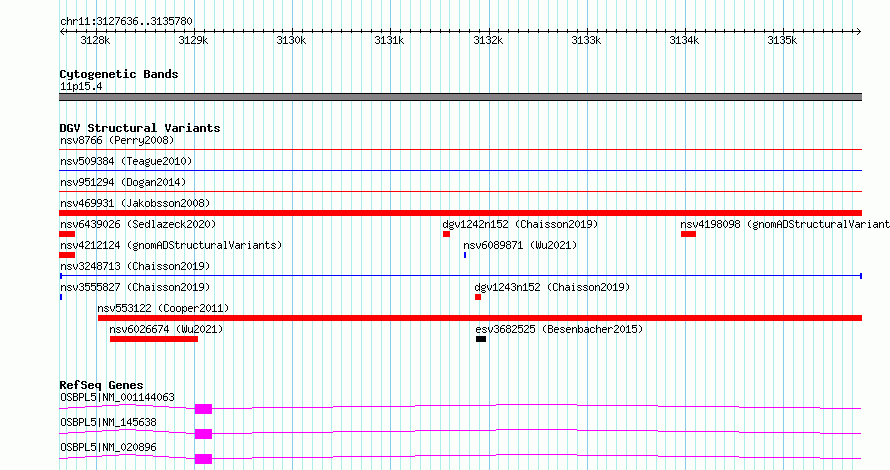The width and height of the screenshot is (890, 470).
Task: Open nsv6026674 (Wu2021) label
Action: pos(166,329)
